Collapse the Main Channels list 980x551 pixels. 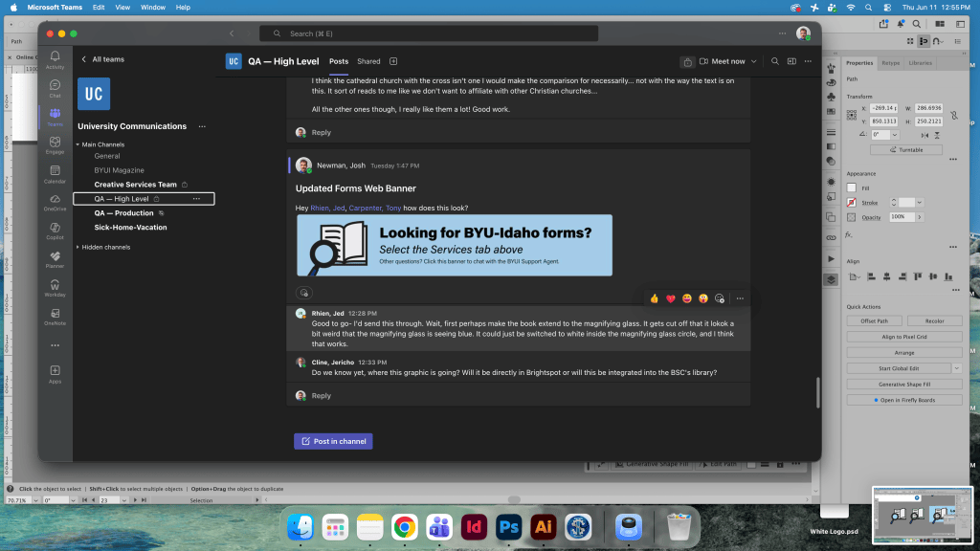100,144
